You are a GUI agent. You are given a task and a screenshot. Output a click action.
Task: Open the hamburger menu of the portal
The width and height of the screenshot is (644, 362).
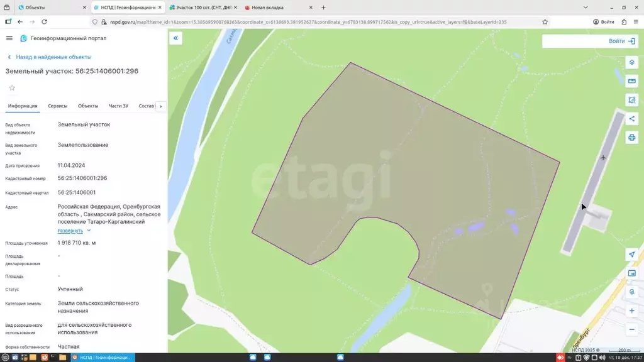pyautogui.click(x=9, y=38)
